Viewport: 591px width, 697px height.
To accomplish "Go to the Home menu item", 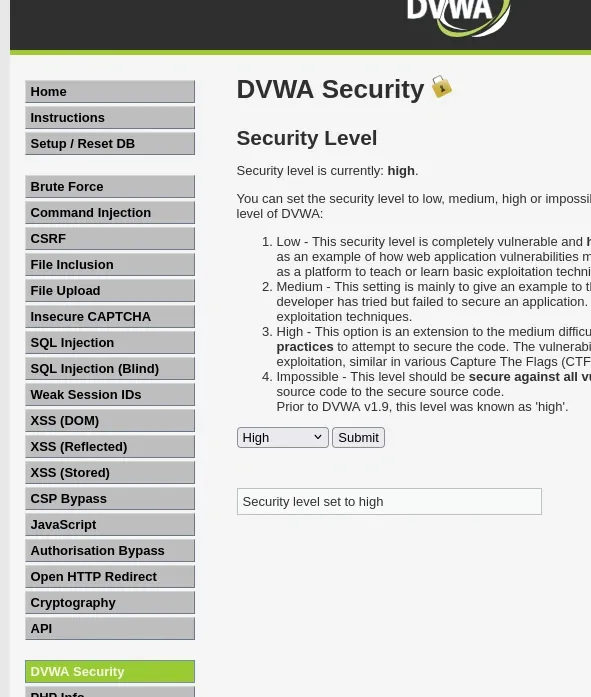I will (x=110, y=92).
